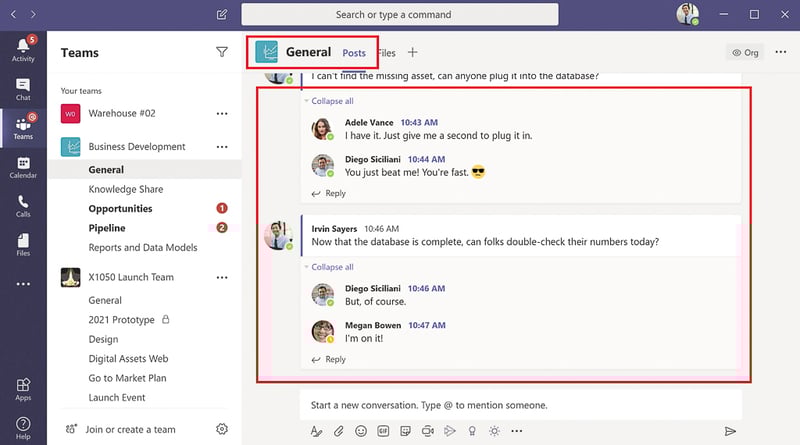Go back with the left arrow
This screenshot has height=445, width=800.
[14, 14]
